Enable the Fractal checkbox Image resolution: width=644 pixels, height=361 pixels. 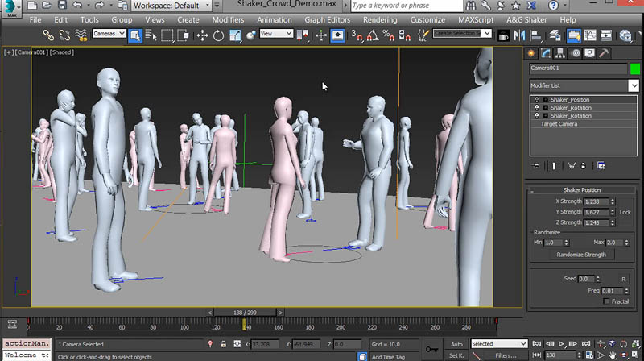tap(606, 301)
